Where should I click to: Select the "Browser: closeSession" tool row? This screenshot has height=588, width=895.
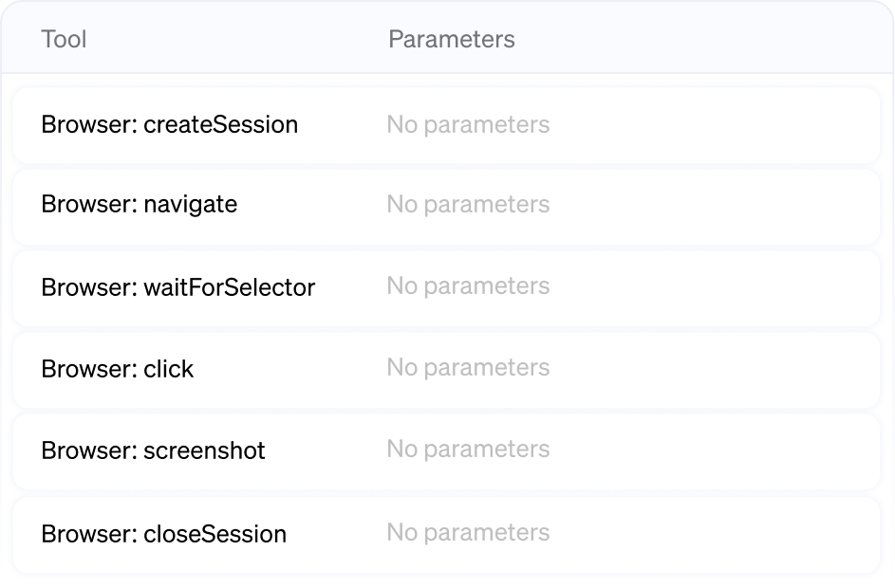coord(446,533)
